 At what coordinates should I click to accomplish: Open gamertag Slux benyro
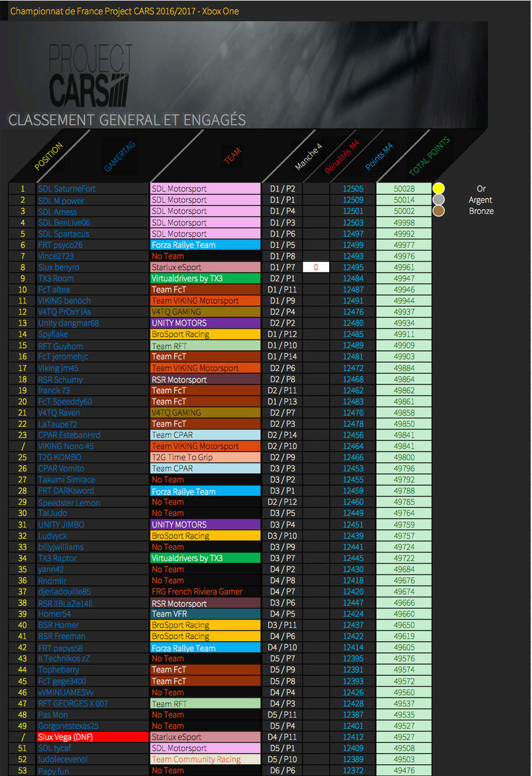[59, 267]
